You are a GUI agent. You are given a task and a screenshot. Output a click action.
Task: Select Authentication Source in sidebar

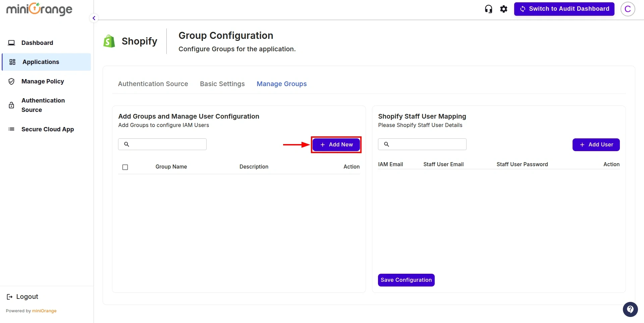click(x=43, y=105)
